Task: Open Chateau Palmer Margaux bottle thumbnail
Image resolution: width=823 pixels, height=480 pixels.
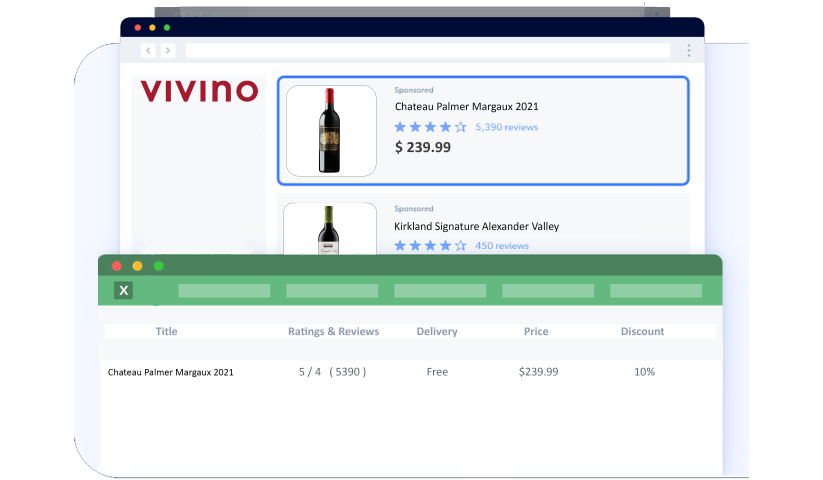Action: coord(331,131)
